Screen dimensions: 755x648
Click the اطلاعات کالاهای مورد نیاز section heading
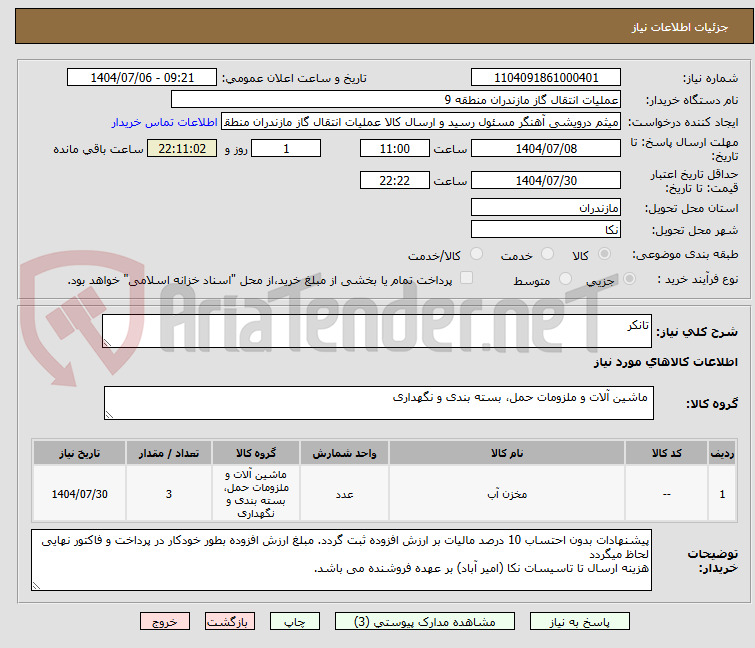[x=665, y=362]
